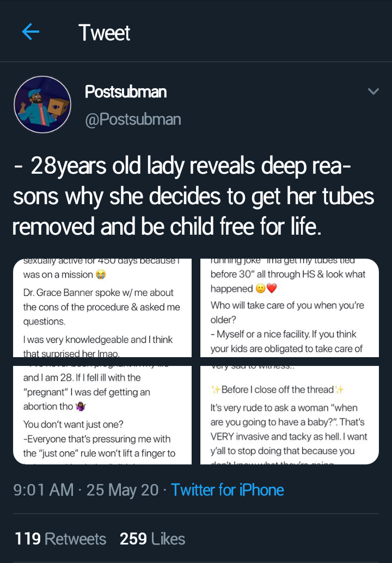Click the Postsubman display name
The image size is (392, 563).
click(x=126, y=92)
